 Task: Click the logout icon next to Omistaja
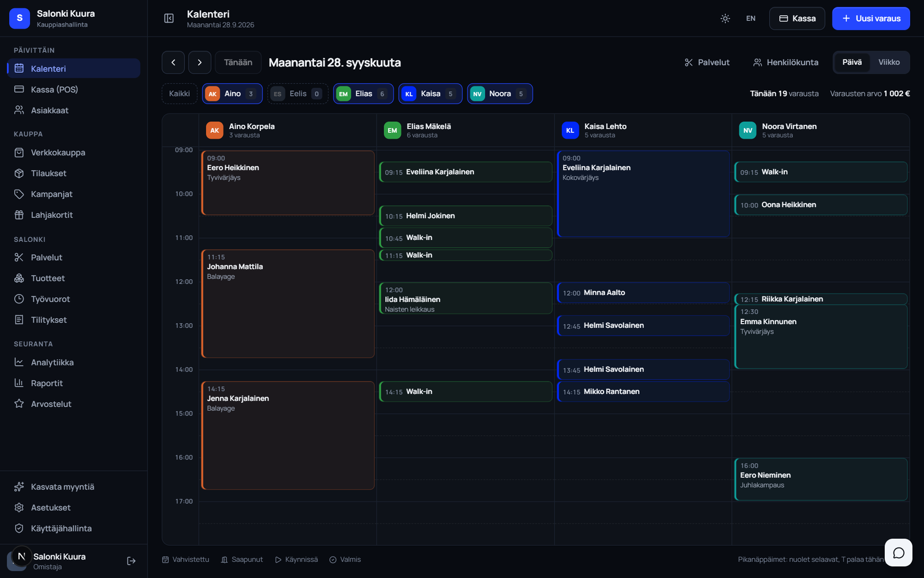click(131, 561)
